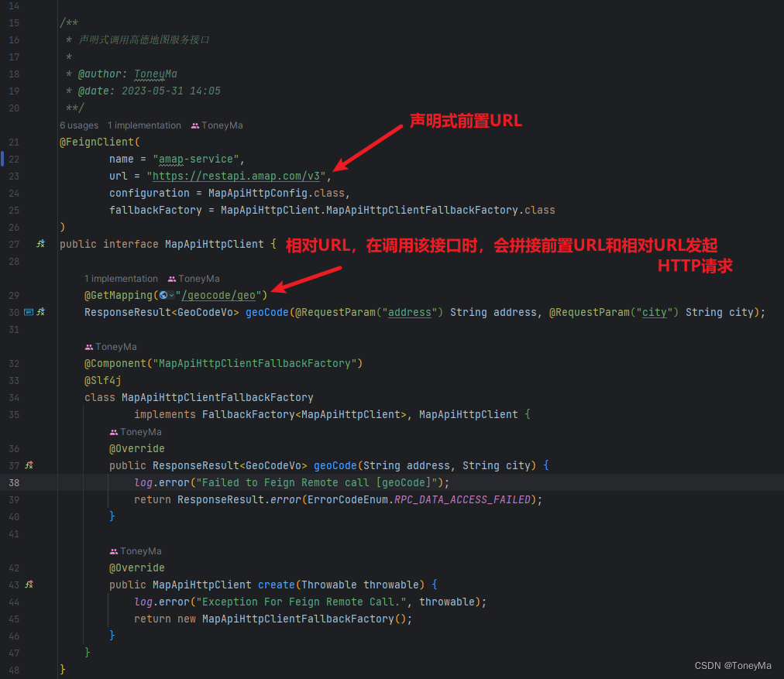Click the "address" RequestParam value
784x679 pixels.
pos(410,312)
